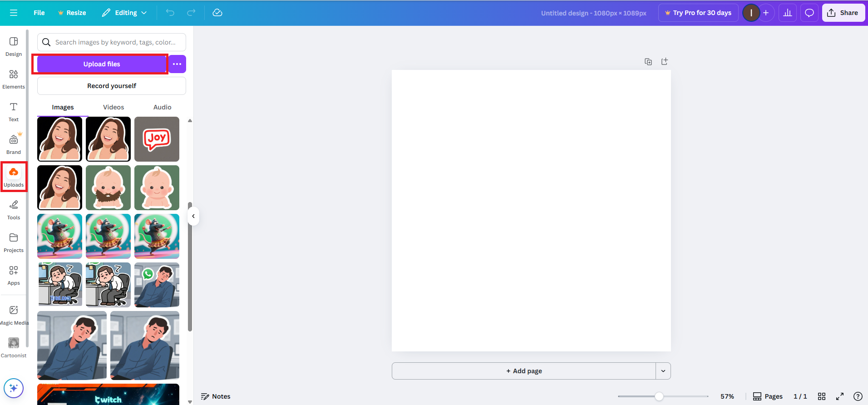
Task: Open the Notes panel
Action: point(216,396)
